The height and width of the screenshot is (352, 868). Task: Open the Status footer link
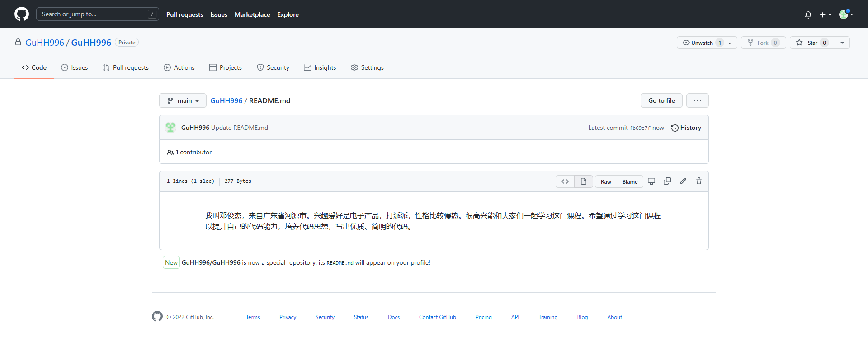pos(361,317)
